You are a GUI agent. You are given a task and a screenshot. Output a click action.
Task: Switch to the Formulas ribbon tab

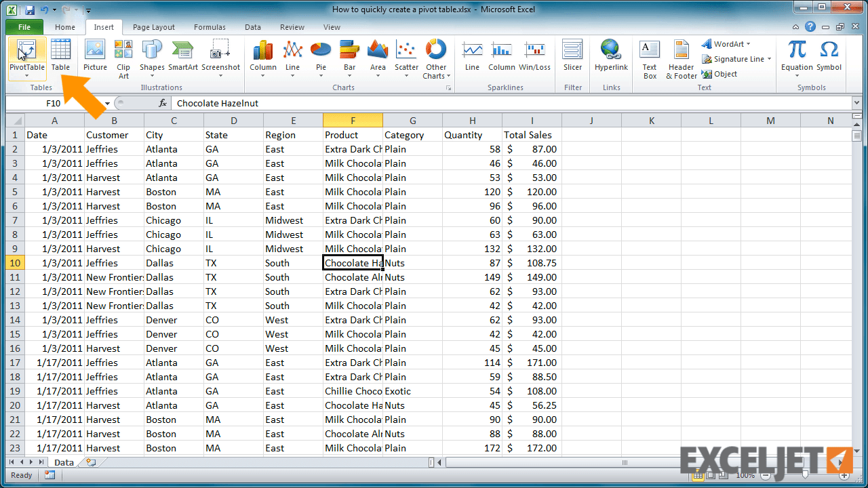(x=209, y=27)
